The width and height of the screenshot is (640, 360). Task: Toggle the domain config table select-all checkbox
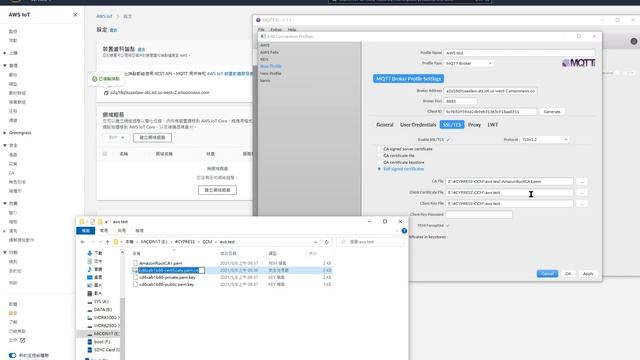coord(105,154)
